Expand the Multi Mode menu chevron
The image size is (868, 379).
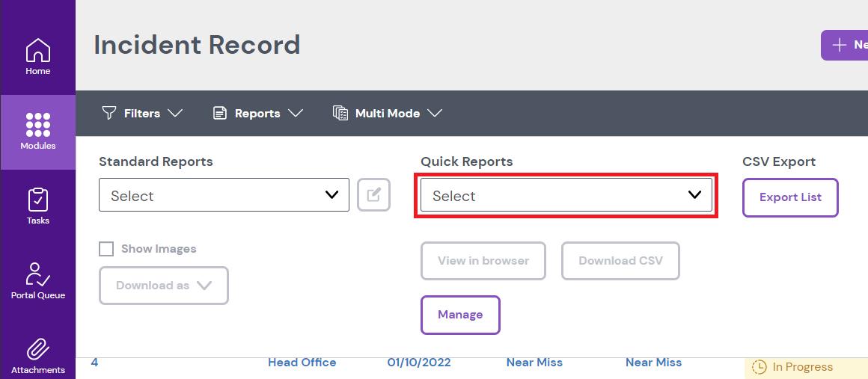tap(435, 113)
